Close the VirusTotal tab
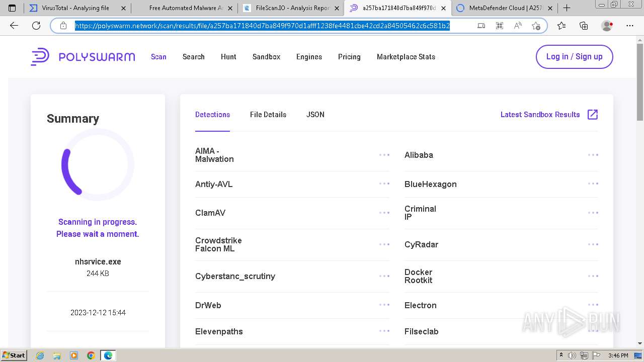The width and height of the screenshot is (644, 362). pos(123,8)
